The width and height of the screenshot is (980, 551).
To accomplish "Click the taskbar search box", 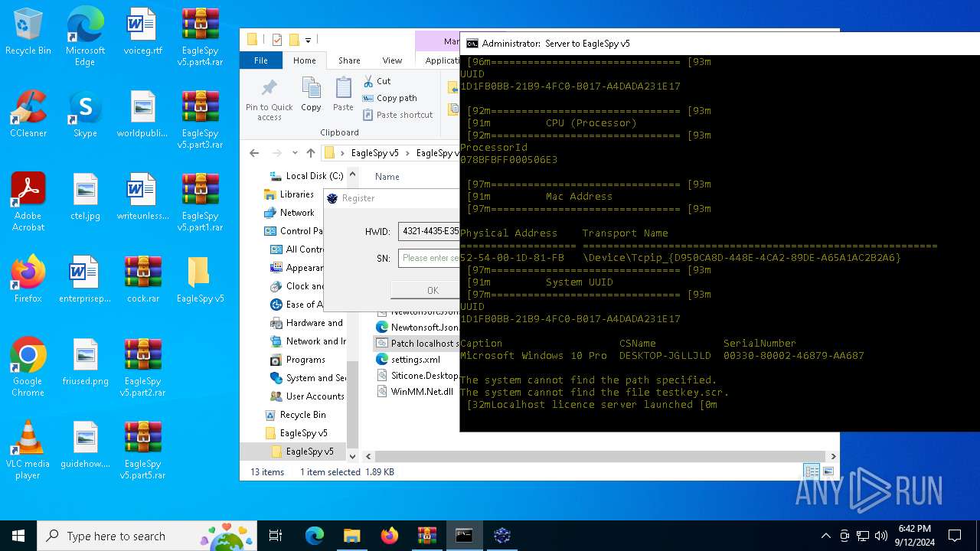I will pyautogui.click(x=147, y=536).
